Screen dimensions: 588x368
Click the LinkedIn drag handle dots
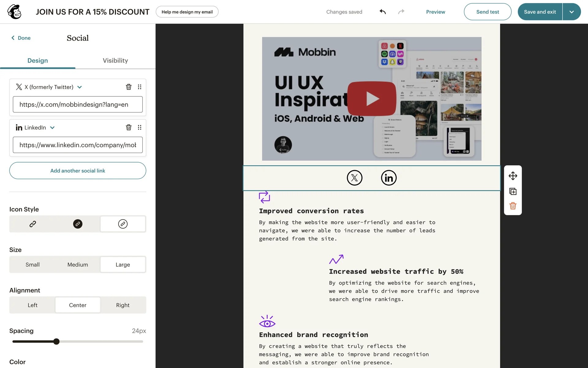click(x=140, y=128)
